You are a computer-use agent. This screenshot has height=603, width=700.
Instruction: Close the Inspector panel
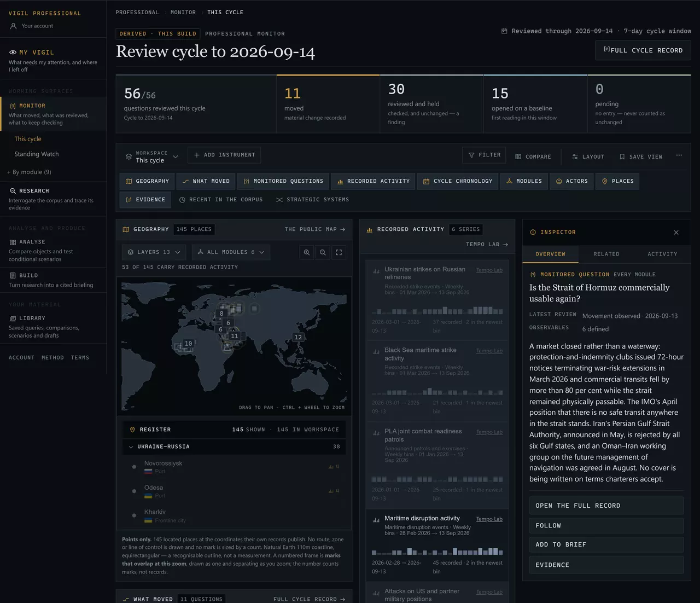(676, 233)
